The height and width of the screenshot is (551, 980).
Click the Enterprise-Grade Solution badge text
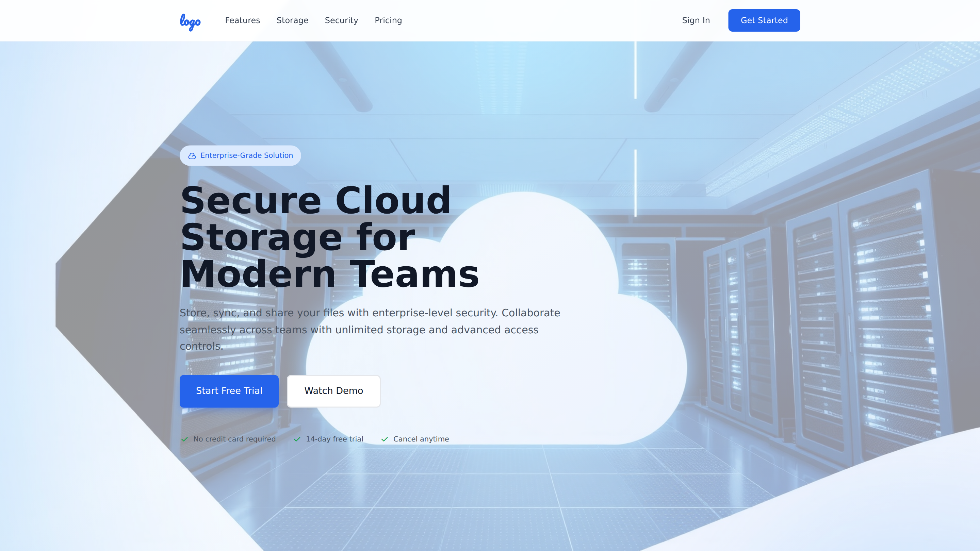pyautogui.click(x=246, y=155)
